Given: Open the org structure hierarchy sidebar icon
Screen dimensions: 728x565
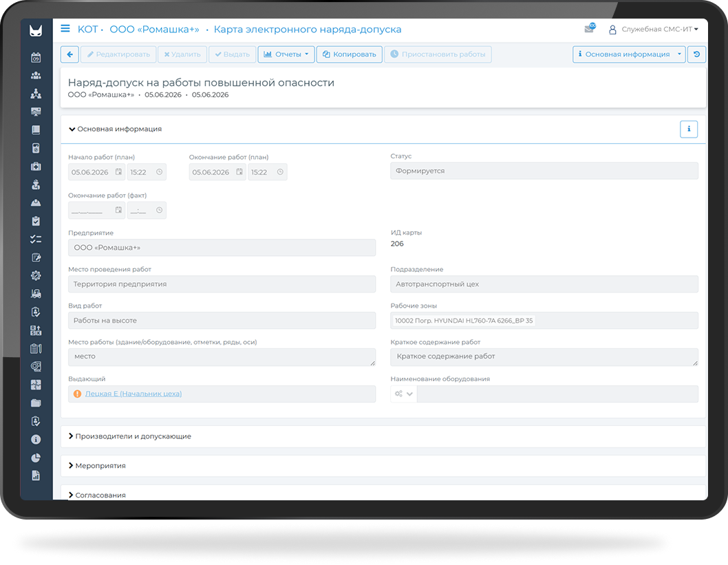Looking at the screenshot, I should pos(36,94).
